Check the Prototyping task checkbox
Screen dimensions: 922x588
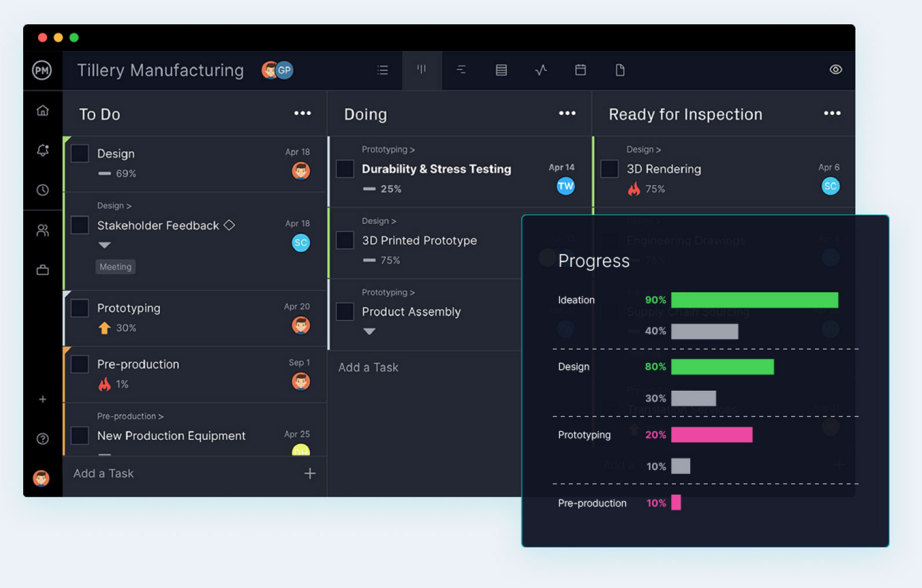pos(79,308)
